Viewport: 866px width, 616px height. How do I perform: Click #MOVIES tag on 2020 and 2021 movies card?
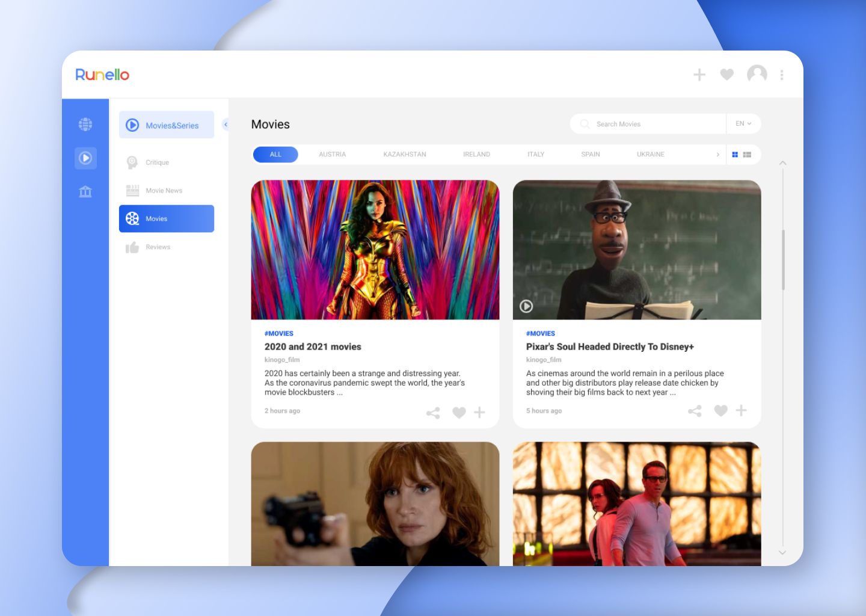click(x=279, y=333)
